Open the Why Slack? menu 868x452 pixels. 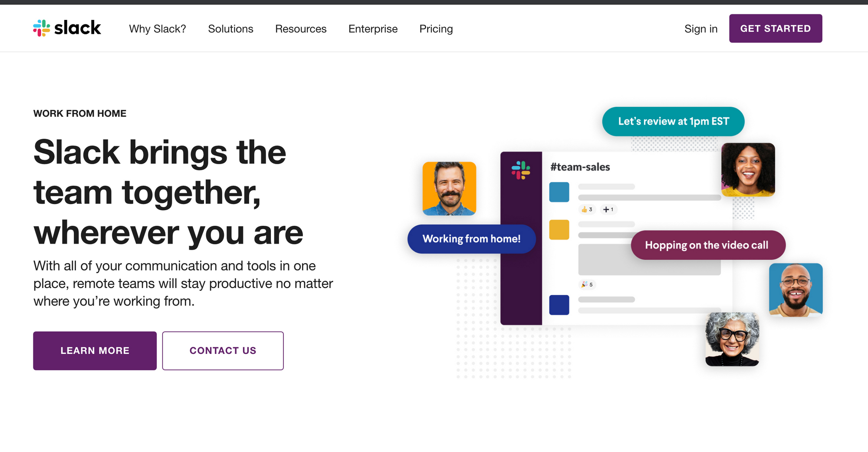(158, 29)
